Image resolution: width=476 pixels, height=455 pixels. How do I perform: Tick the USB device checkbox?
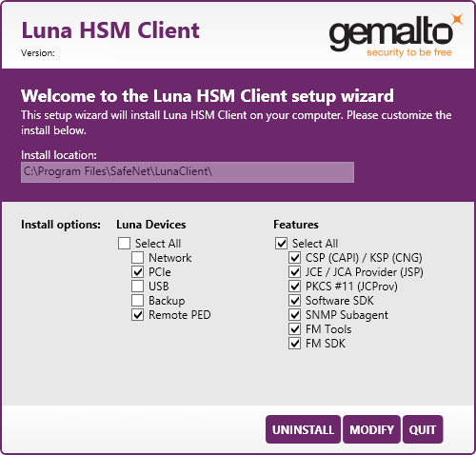pos(137,287)
